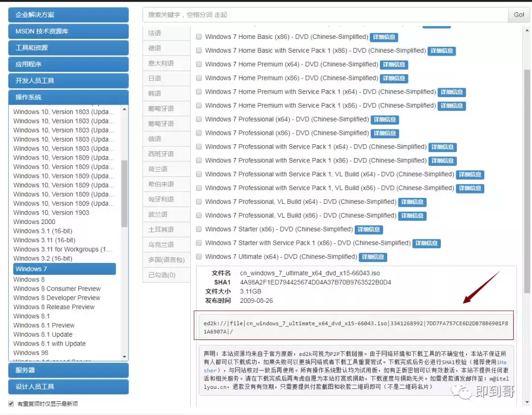Select highlighted Windows 7 list item
532x415 pixels.
65,269
